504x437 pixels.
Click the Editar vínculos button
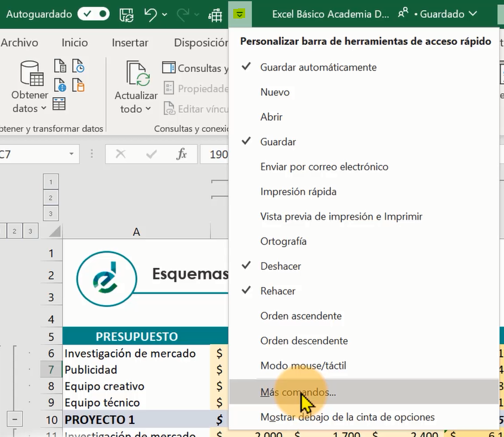point(196,109)
